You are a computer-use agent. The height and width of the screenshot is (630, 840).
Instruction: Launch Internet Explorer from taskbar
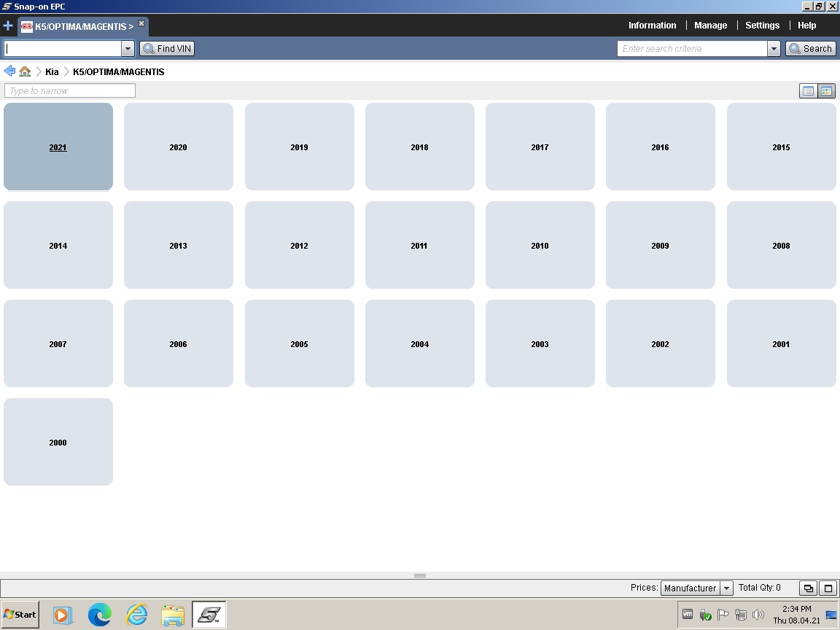tap(136, 615)
